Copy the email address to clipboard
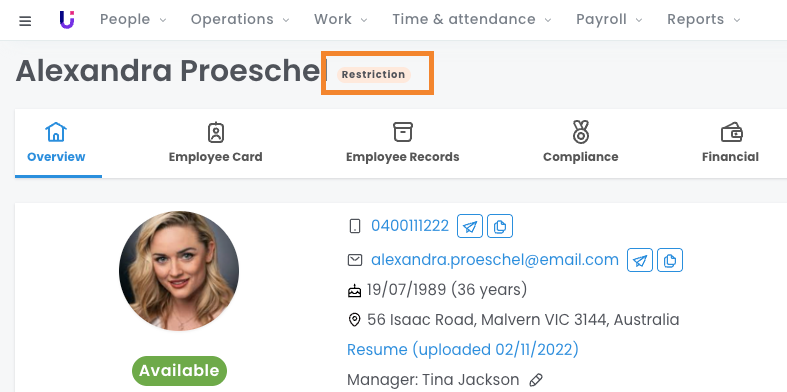This screenshot has width=787, height=392. 670,260
